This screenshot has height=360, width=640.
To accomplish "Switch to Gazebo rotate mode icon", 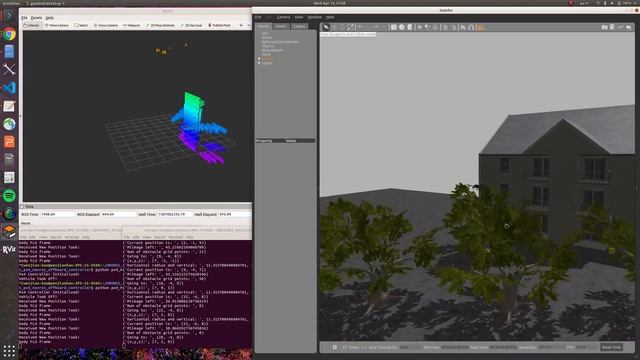I will (342, 27).
